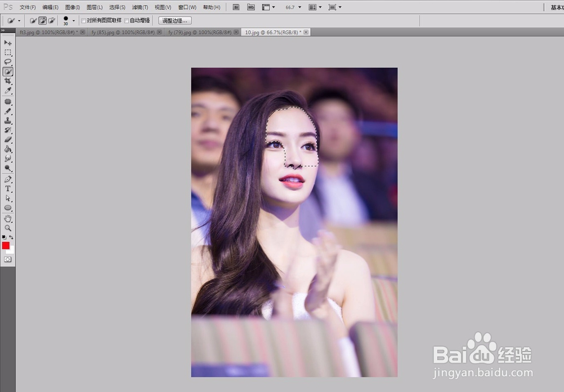
Task: Swap foreground and background colors
Action: coord(11,237)
